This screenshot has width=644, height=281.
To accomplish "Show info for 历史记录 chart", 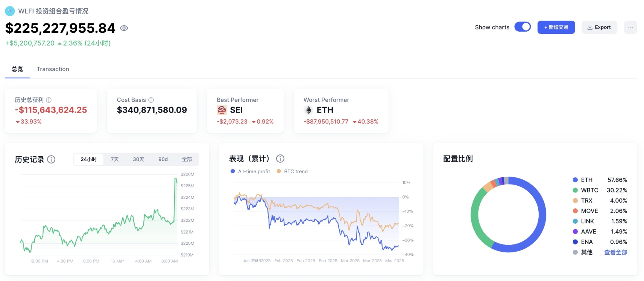I will tap(51, 159).
